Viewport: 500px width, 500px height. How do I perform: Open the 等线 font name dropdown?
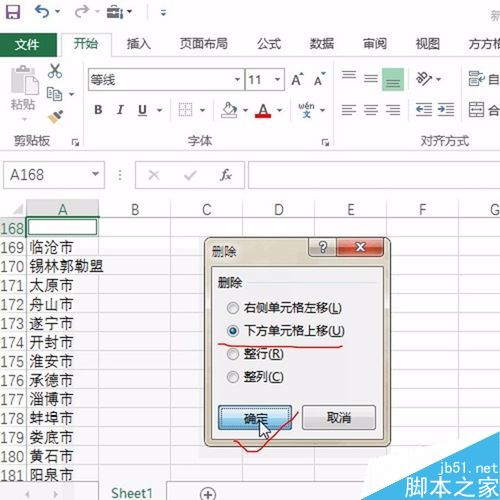click(x=237, y=80)
